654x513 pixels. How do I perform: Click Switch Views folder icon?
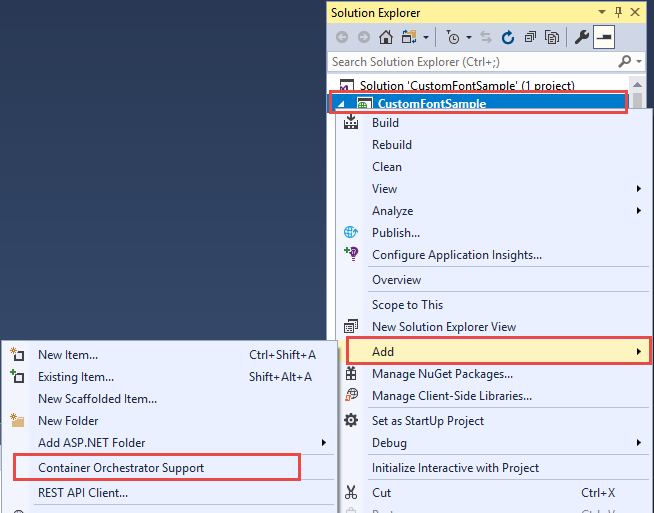click(x=409, y=38)
